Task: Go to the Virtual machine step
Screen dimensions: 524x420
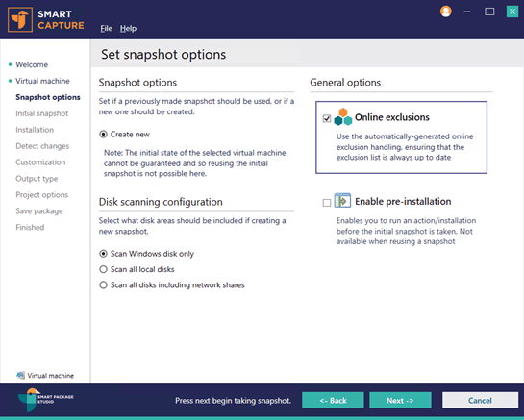Action: [x=42, y=81]
